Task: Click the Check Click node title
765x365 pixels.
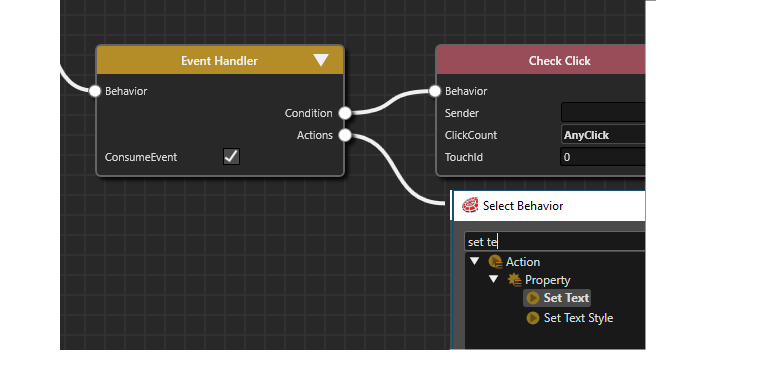Action: [x=559, y=61]
